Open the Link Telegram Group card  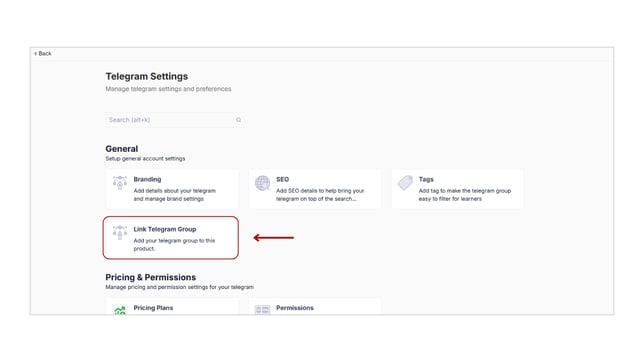pos(171,238)
